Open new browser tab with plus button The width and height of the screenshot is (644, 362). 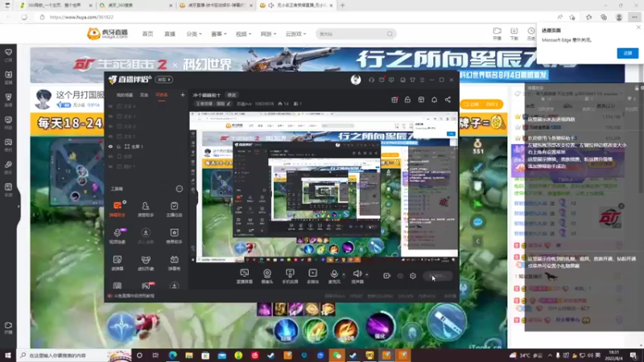[x=343, y=6]
